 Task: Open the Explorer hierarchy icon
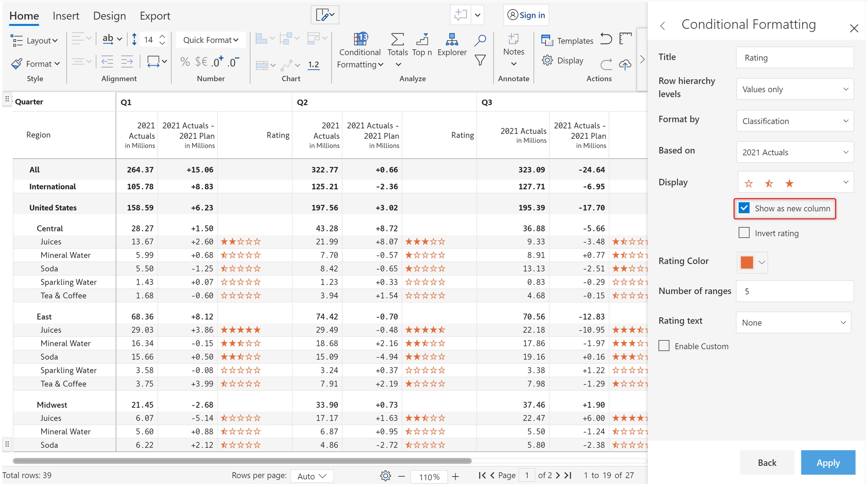pyautogui.click(x=452, y=39)
